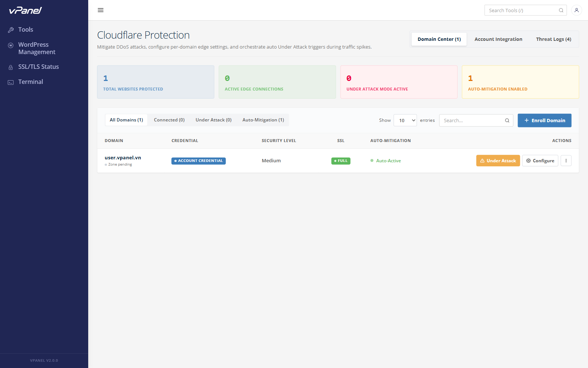This screenshot has width=588, height=368.
Task: Filter by Under Attack (0) domains
Action: coord(214,120)
